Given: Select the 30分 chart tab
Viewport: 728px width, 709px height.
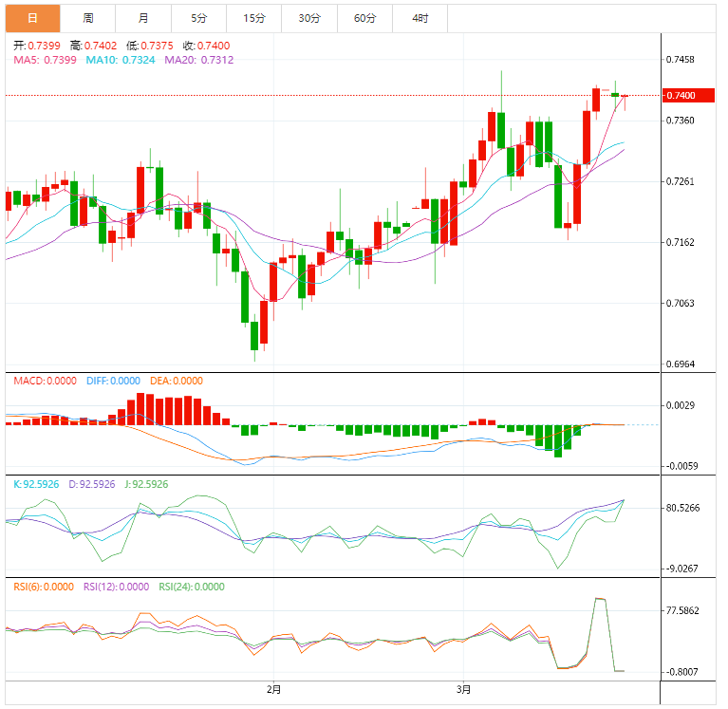Looking at the screenshot, I should pos(308,18).
